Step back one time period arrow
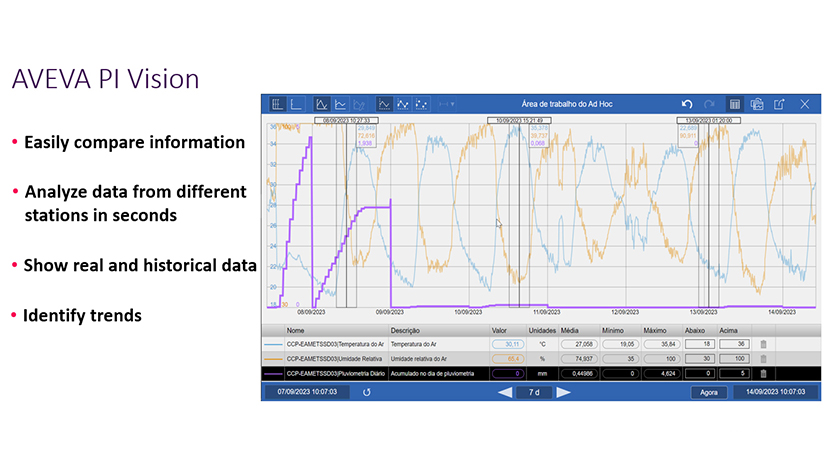This screenshot has width=832, height=450. click(x=505, y=392)
